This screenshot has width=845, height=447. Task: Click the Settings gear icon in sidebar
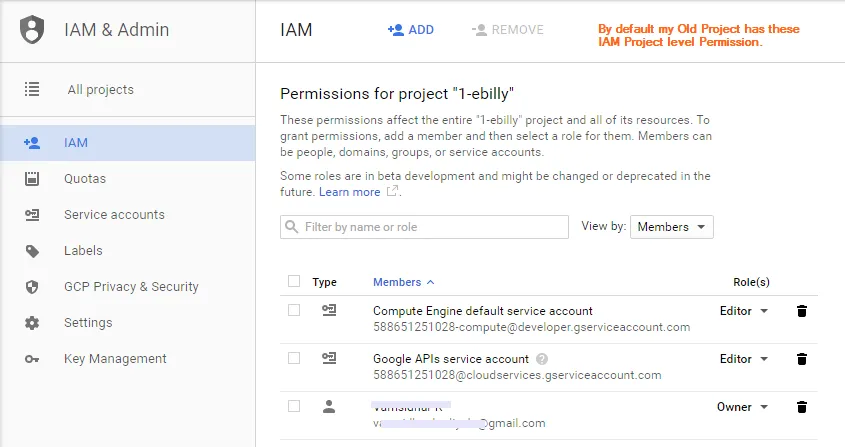32,323
